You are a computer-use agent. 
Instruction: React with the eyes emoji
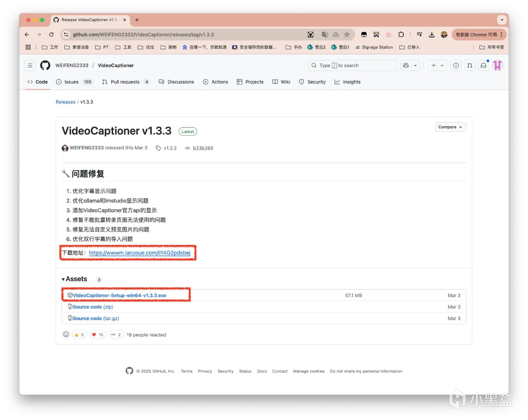pos(116,335)
